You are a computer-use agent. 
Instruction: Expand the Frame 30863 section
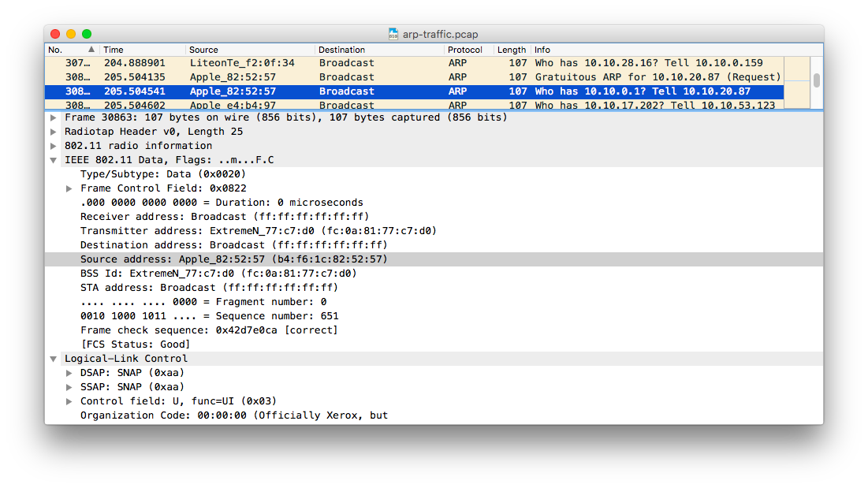(x=53, y=117)
